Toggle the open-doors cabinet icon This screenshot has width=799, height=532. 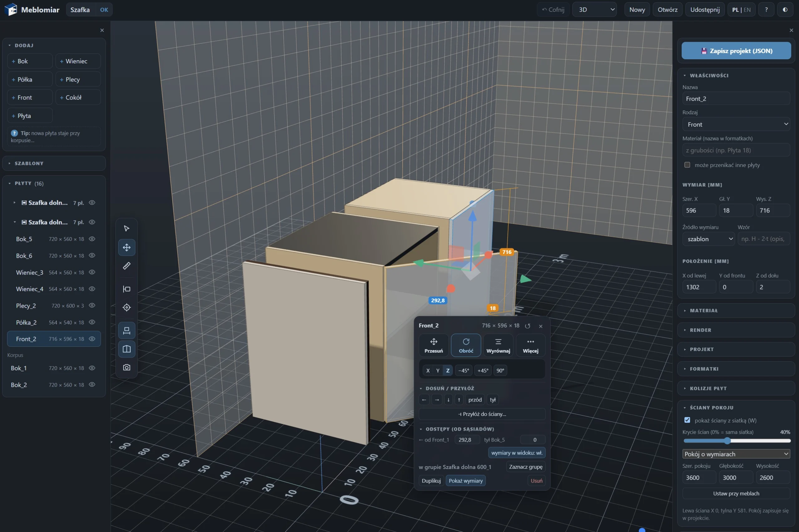[x=126, y=349]
